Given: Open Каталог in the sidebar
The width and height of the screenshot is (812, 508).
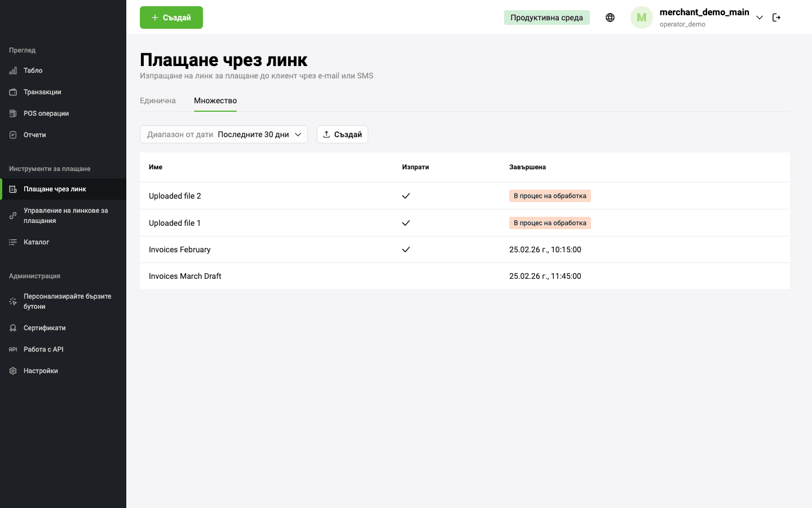Looking at the screenshot, I should click(37, 242).
